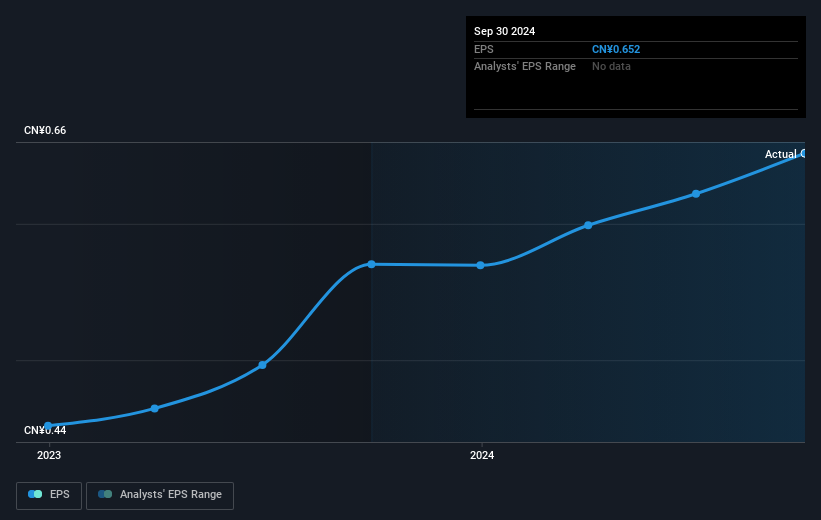Click the Sep 30 2024 tooltip date

pos(504,31)
